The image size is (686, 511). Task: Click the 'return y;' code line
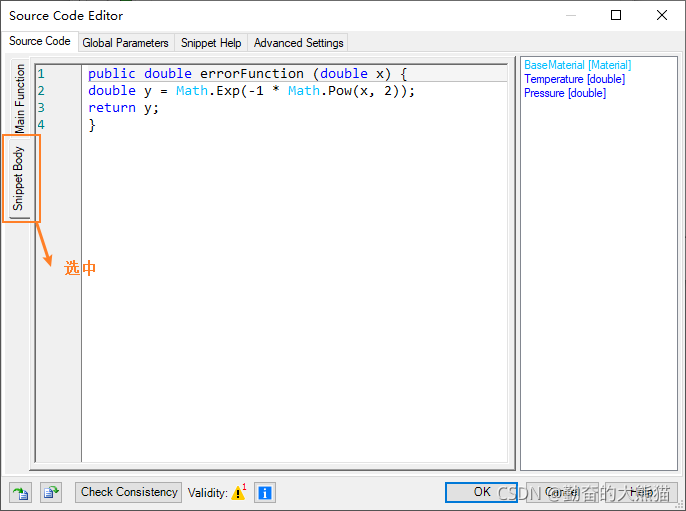(x=123, y=108)
